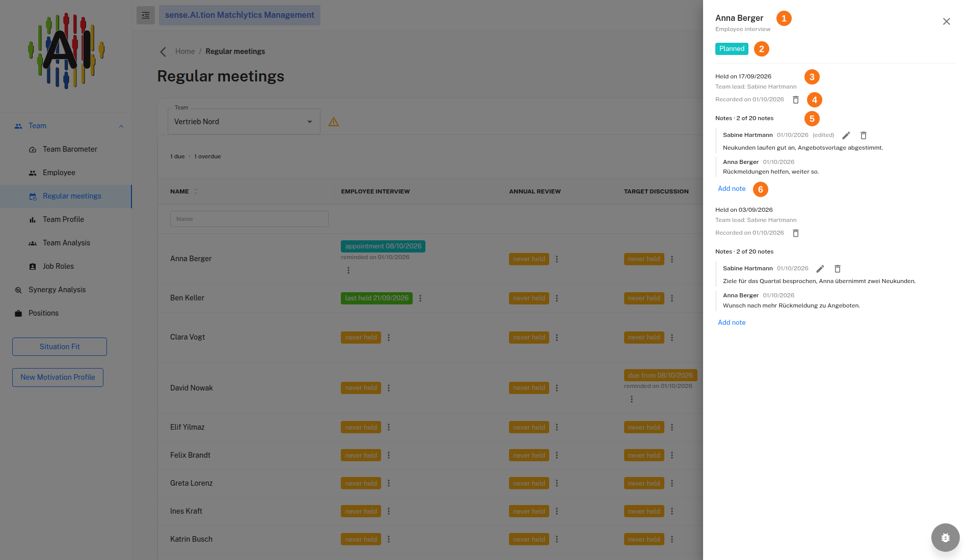Click Ben Keller's last held 21/09/2026 badge
The image size is (968, 560).
click(377, 298)
